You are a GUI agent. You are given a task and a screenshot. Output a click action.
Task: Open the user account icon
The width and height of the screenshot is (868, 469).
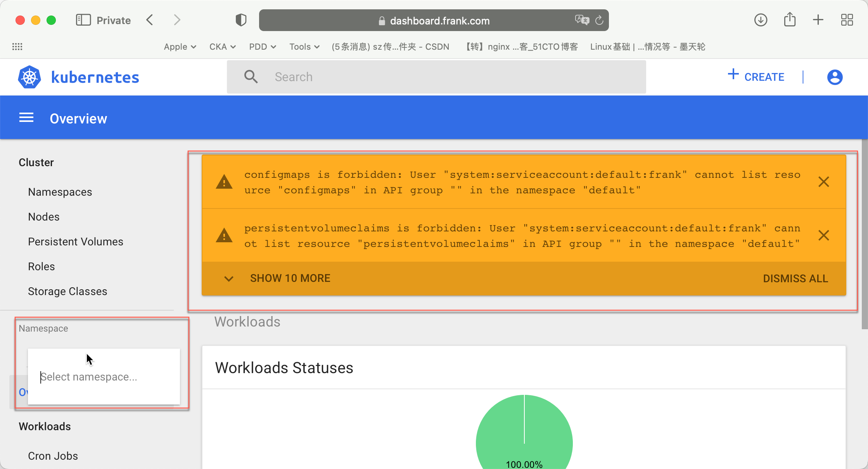835,77
